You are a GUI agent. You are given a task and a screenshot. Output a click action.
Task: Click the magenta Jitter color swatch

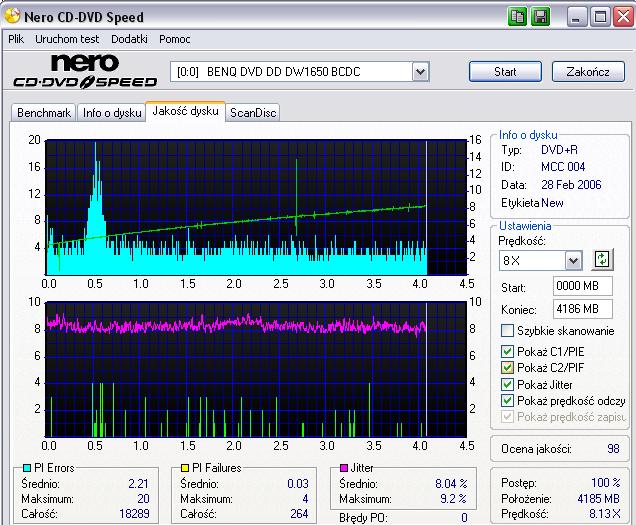coord(344,468)
